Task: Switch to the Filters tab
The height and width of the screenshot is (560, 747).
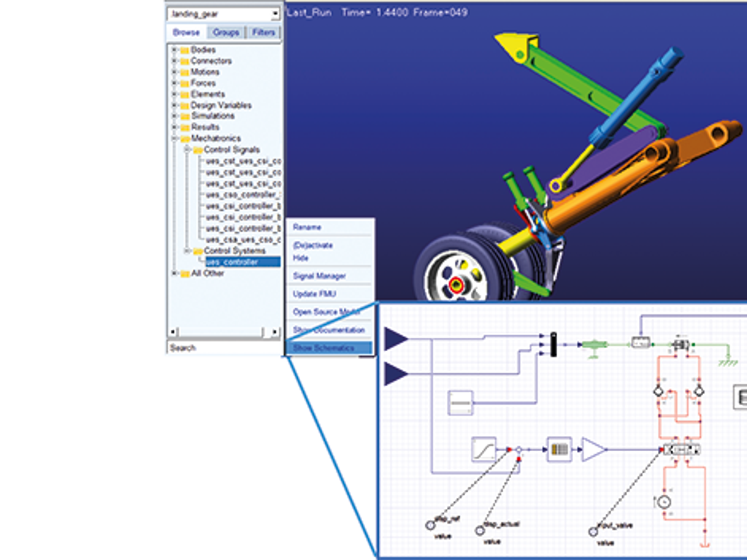Action: point(264,32)
